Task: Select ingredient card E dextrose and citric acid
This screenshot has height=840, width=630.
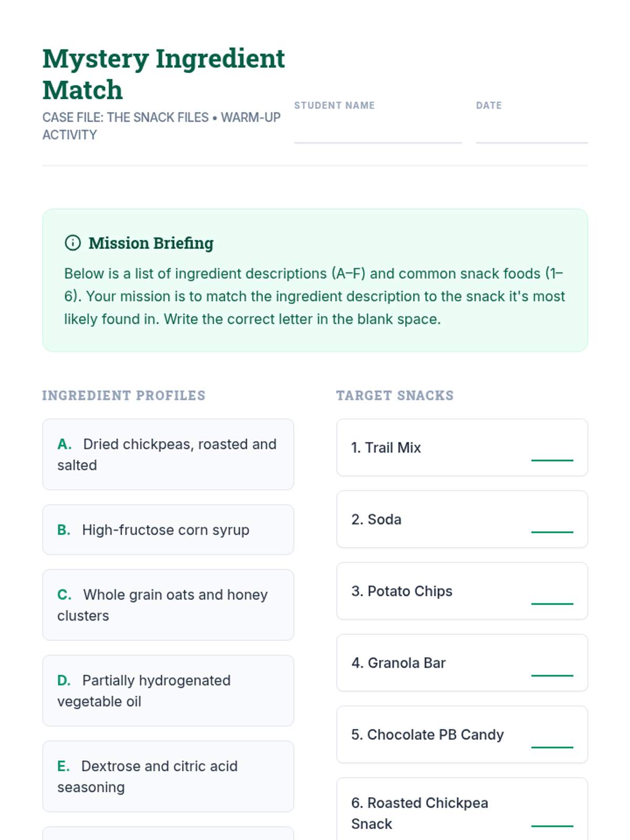Action: coord(168,776)
